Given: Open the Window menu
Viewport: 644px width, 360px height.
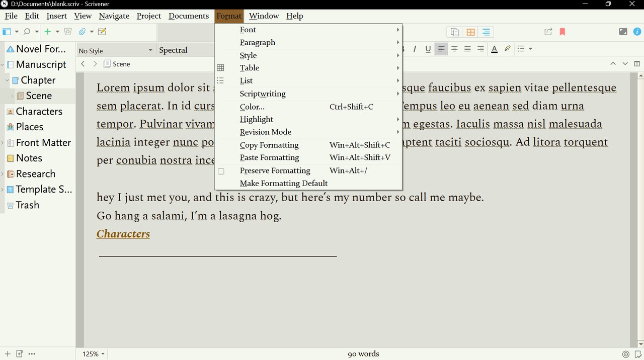Looking at the screenshot, I should (264, 16).
